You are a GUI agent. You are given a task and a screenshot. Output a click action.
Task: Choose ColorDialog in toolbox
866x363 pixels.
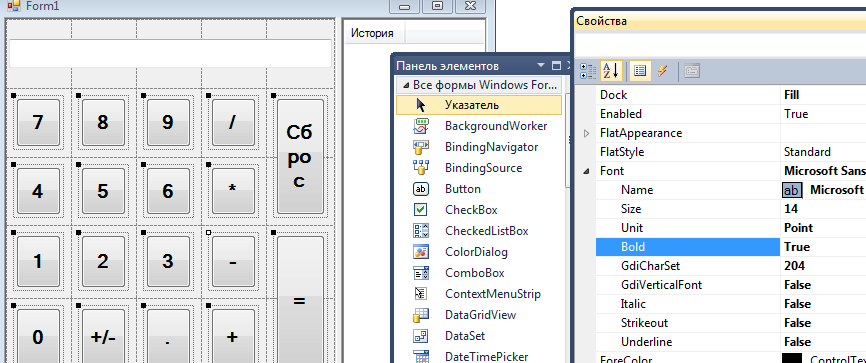tap(479, 252)
